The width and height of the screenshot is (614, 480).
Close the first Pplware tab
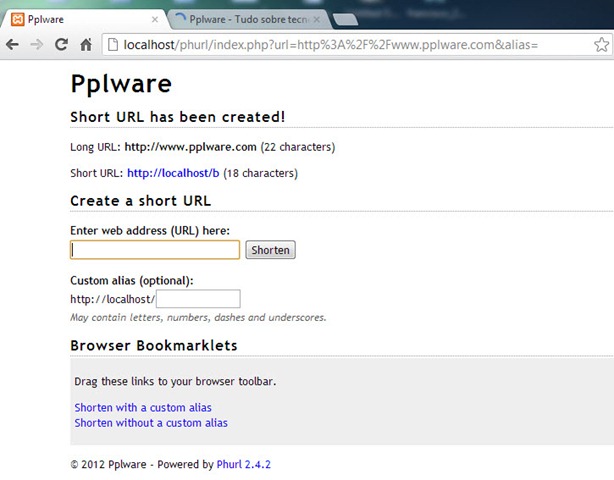point(155,20)
